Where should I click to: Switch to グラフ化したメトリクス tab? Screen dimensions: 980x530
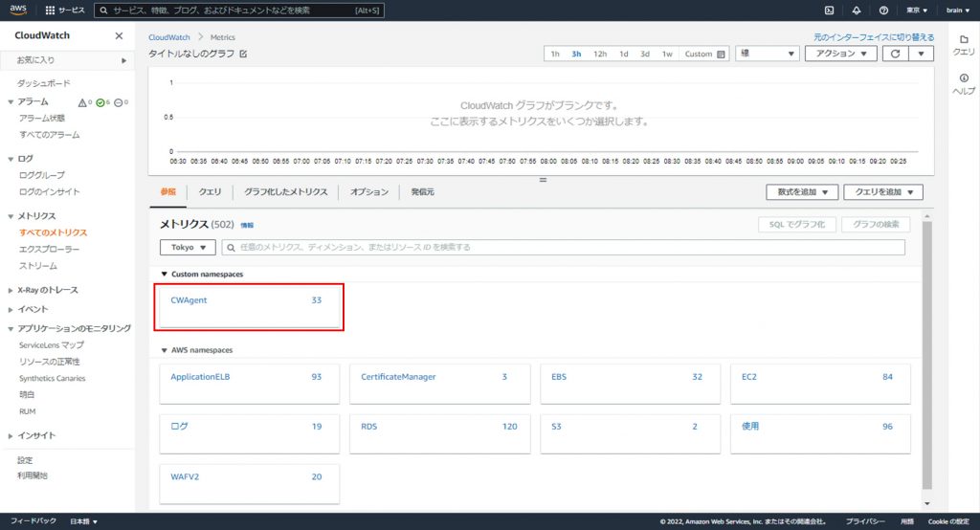[x=285, y=192]
